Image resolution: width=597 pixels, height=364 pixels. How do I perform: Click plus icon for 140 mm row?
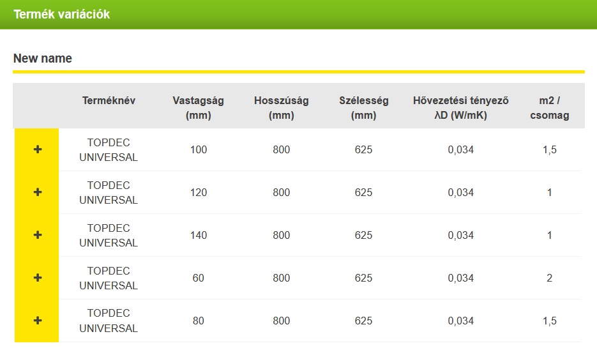[37, 235]
